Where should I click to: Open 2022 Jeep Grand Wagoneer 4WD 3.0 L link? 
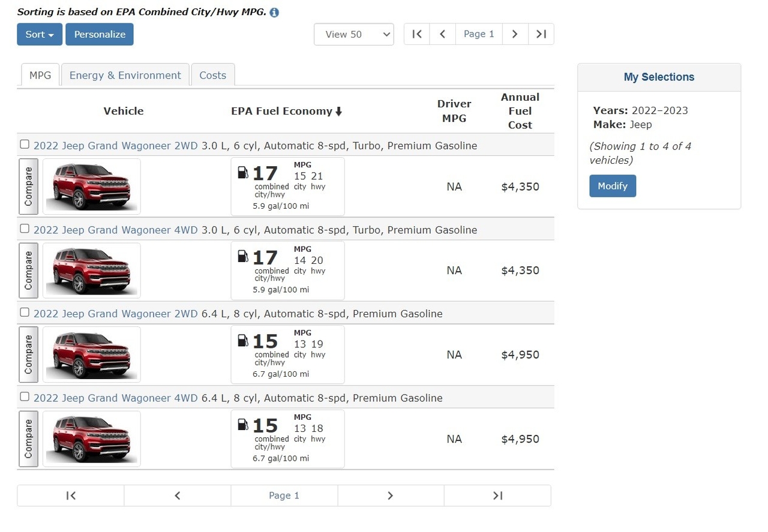click(x=115, y=230)
